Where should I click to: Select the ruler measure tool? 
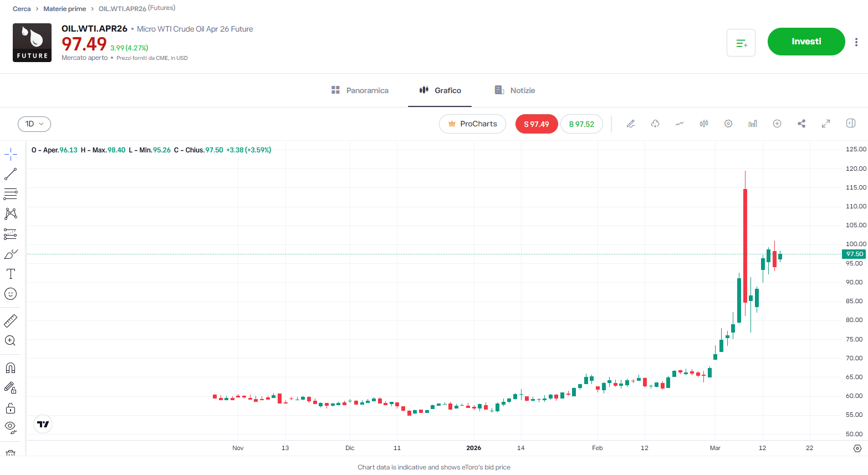coord(11,321)
